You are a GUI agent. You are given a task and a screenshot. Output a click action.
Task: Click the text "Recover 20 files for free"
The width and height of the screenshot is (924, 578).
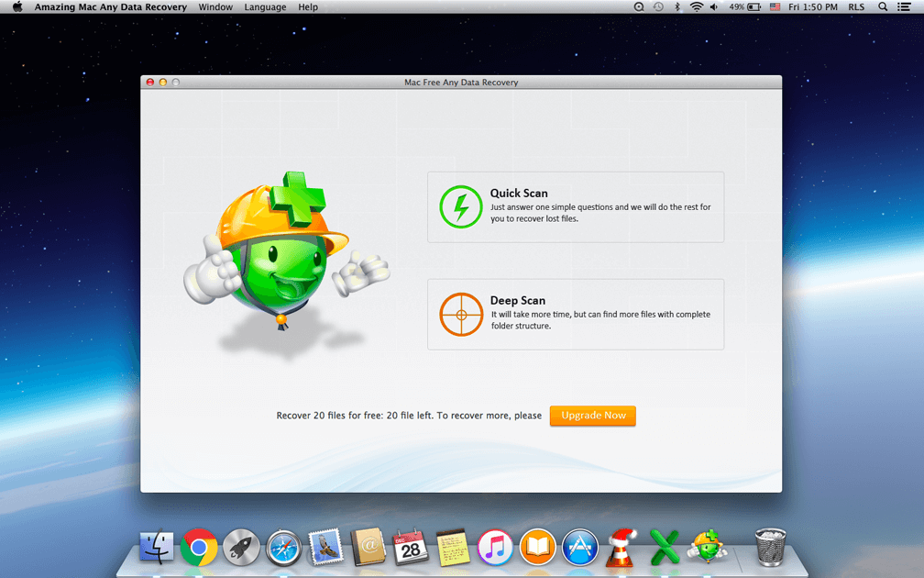coord(329,416)
